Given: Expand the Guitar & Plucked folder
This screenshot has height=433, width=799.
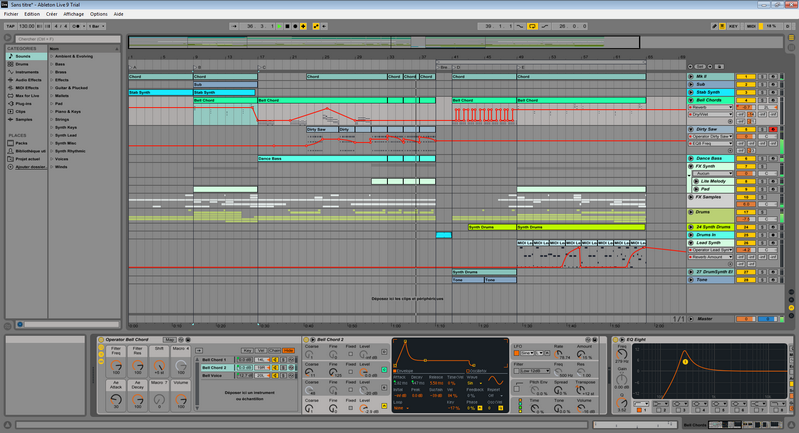Looking at the screenshot, I should click(x=52, y=88).
